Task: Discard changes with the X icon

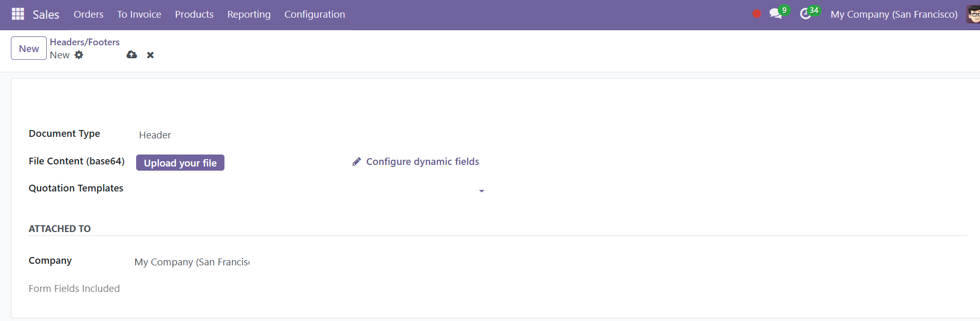Action: pos(150,55)
